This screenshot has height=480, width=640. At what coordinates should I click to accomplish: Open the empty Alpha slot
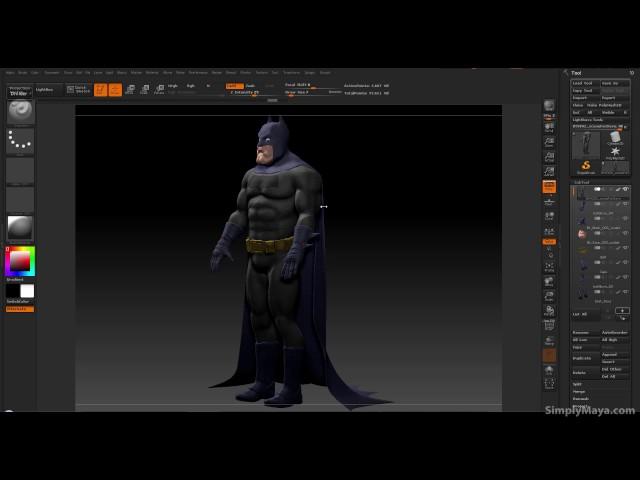click(x=20, y=171)
